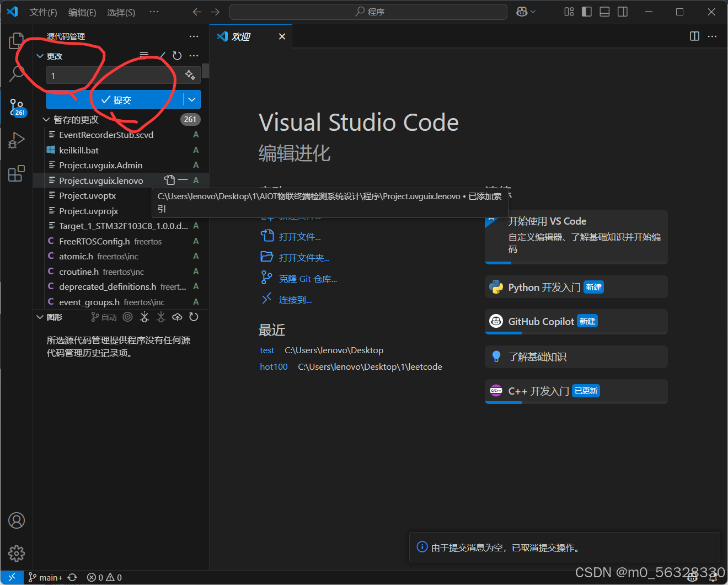The image size is (728, 585).
Task: Select Project.uvguix.lenovo staged file
Action: (x=101, y=180)
